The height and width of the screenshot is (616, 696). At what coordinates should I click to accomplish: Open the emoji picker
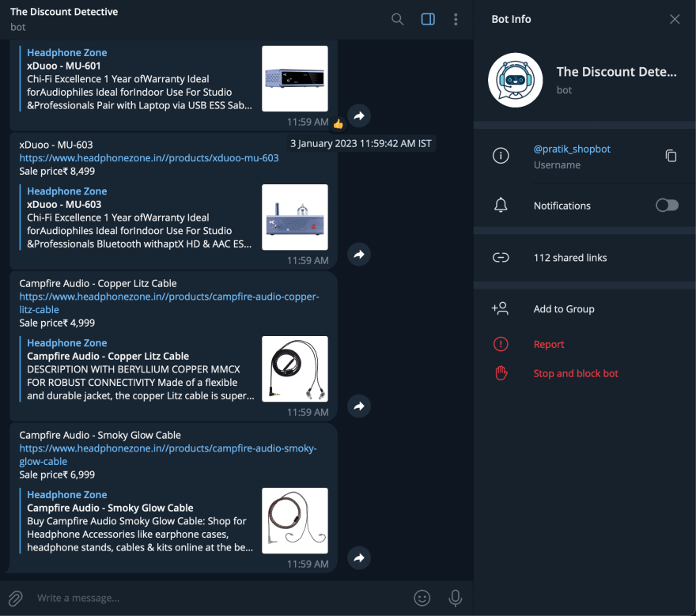tap(423, 598)
